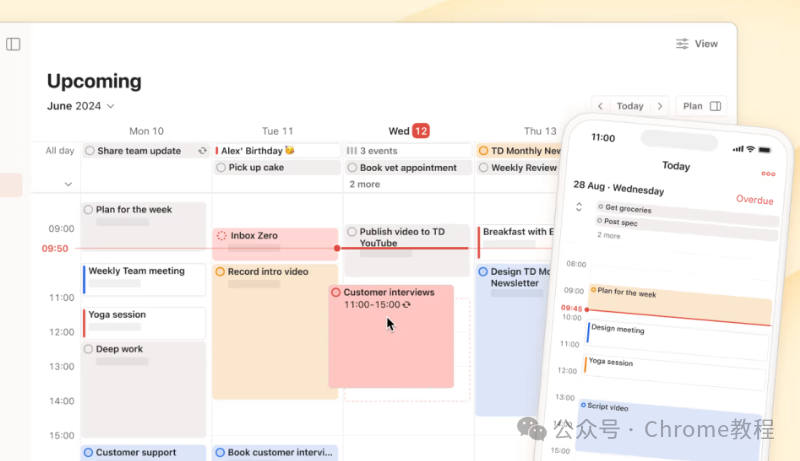Check off Deep work task

coord(88,349)
